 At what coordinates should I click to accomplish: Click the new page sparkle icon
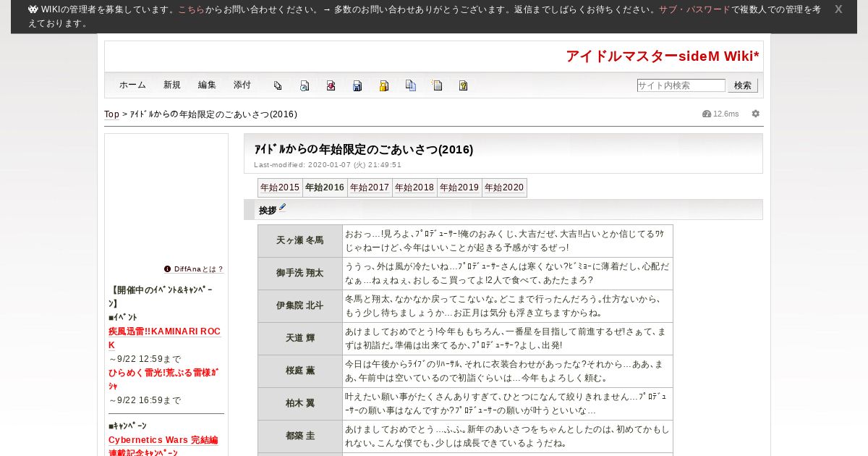click(x=437, y=85)
